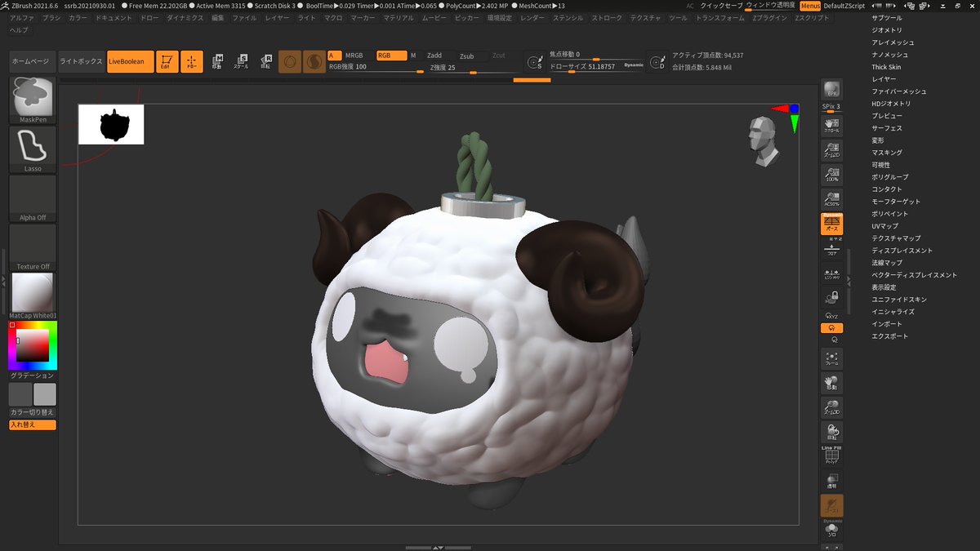Click the AC50% antialiased half icon

pos(831,198)
